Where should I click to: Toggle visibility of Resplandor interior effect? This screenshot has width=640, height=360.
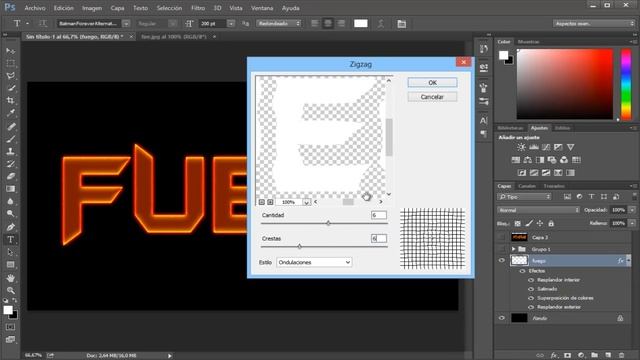[x=531, y=280]
